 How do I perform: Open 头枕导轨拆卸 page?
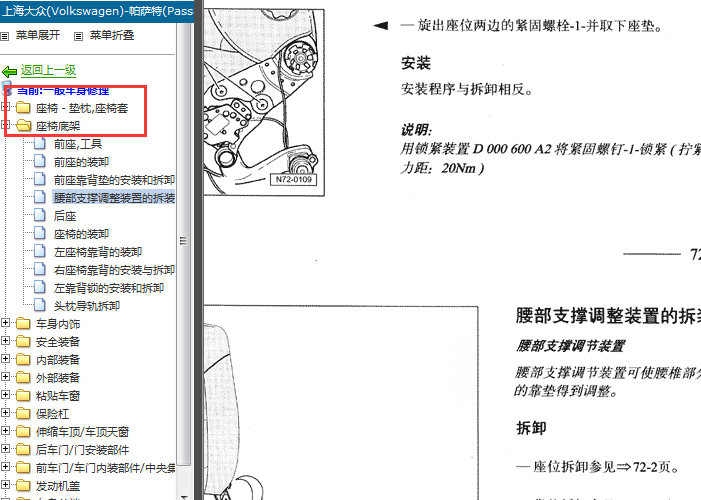87,305
